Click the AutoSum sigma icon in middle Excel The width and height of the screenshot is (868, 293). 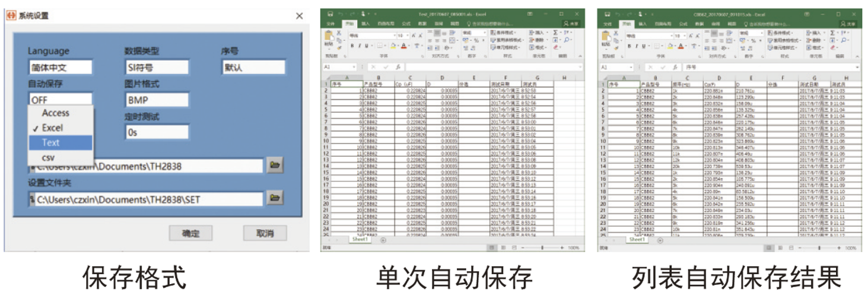[x=556, y=32]
